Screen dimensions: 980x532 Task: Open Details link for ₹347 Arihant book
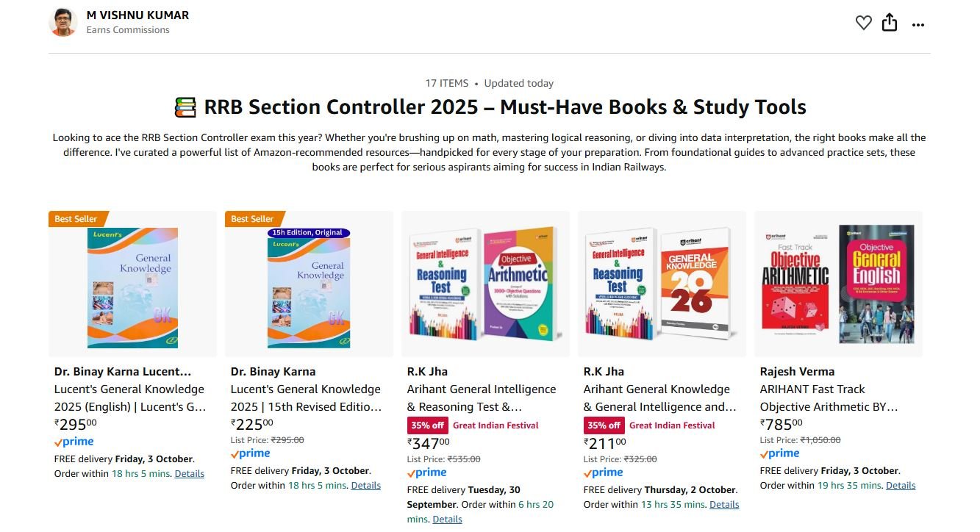[447, 520]
